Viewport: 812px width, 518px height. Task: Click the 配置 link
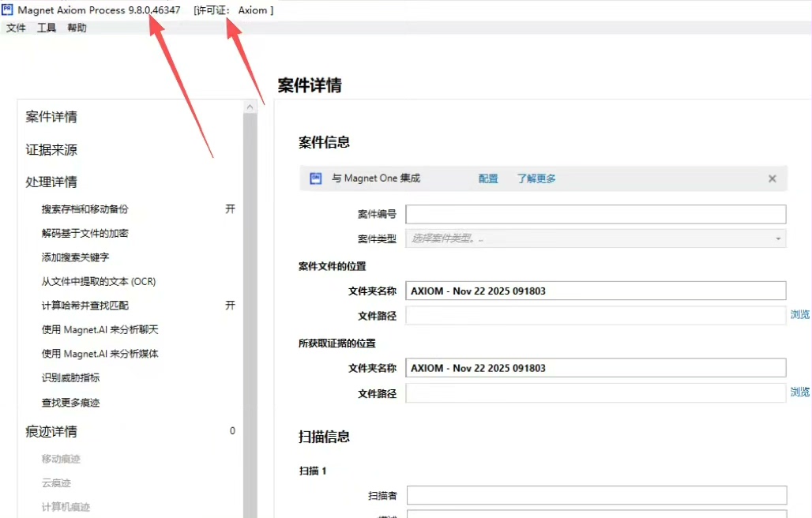click(x=488, y=178)
